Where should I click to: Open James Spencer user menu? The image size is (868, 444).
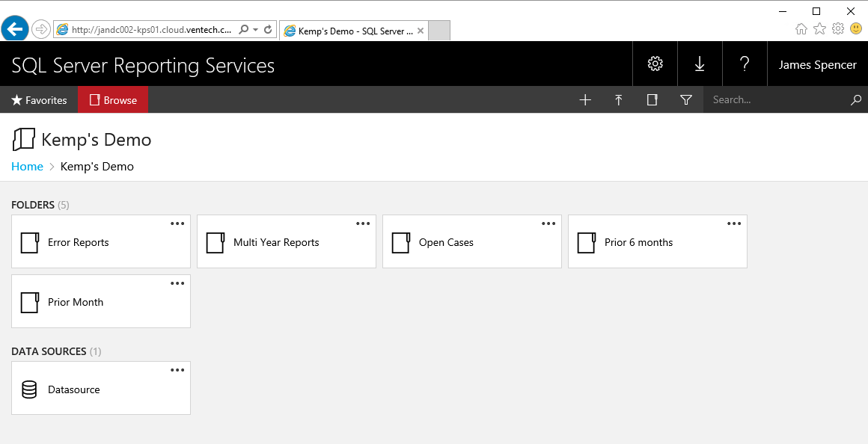point(817,64)
